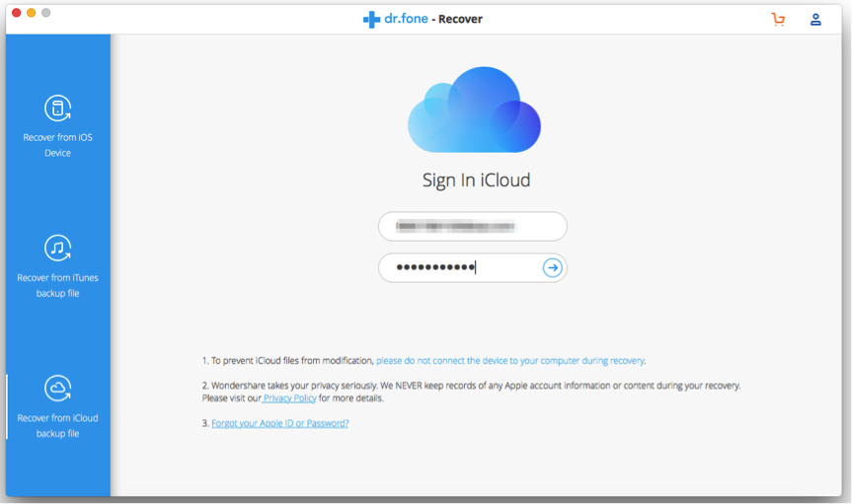The width and height of the screenshot is (852, 504).
Task: Select Recover from iCloud backup icon
Action: click(x=57, y=389)
